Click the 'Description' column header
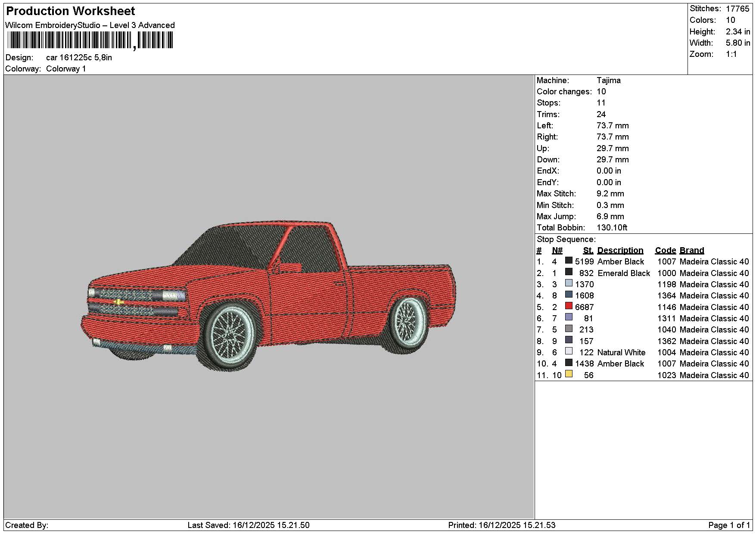Screen dimensions: 756x534 (620, 251)
